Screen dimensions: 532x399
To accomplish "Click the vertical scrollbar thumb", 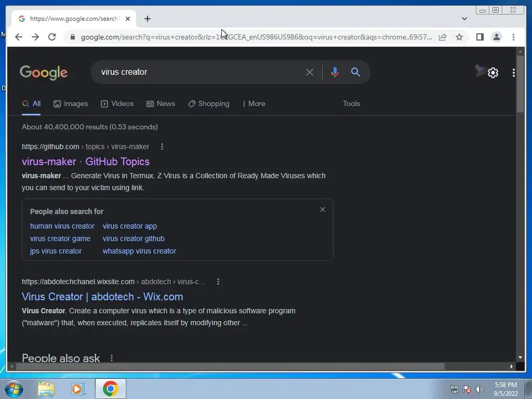I will 520,84.
